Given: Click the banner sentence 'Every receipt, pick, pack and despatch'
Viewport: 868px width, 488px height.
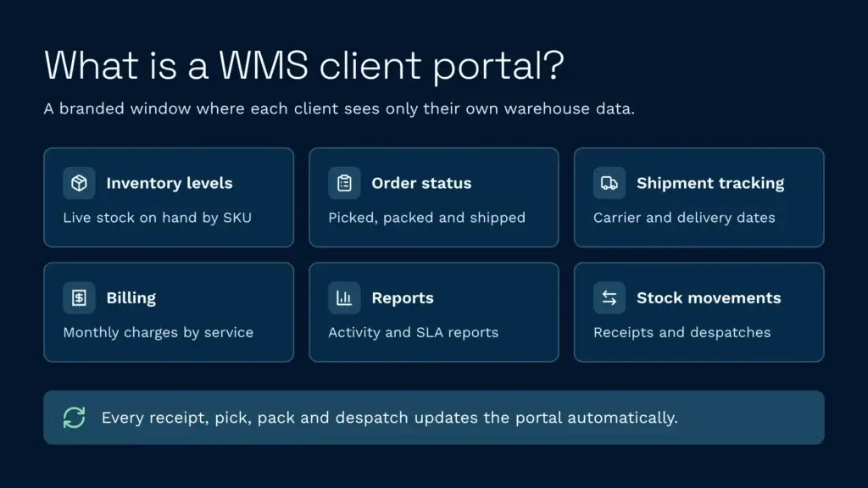Looking at the screenshot, I should [390, 418].
